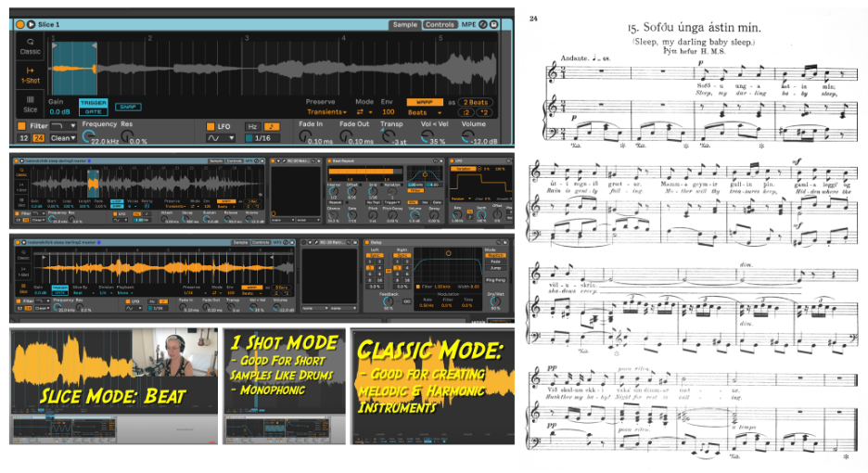Toggle the LFO on/off switch in Slice 1
Screen dimensions: 868x473
211,126
